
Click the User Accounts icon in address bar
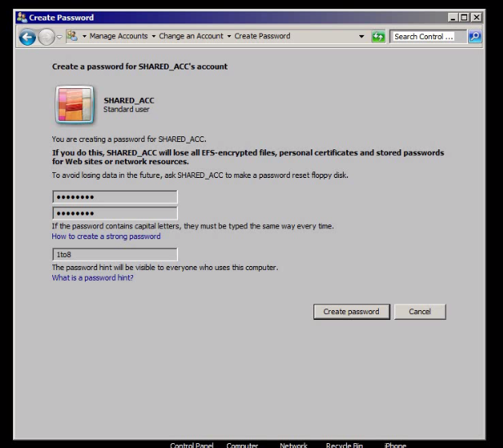coord(72,37)
